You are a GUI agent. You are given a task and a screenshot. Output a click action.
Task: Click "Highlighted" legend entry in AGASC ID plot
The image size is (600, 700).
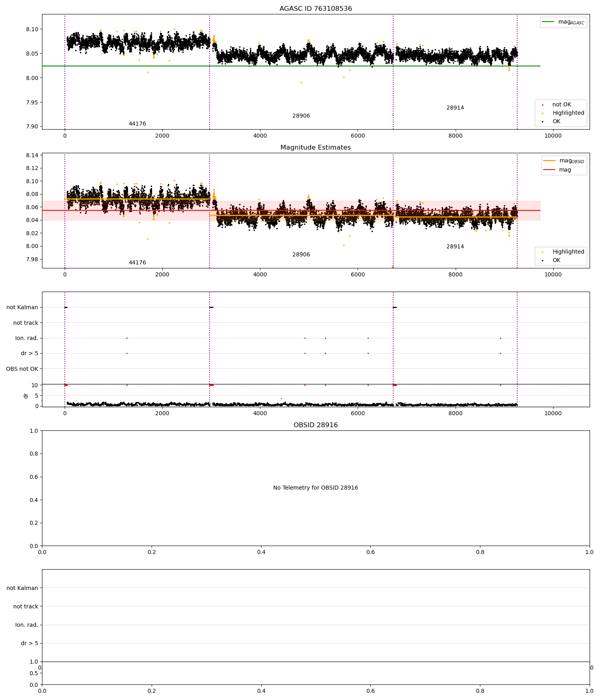point(568,113)
